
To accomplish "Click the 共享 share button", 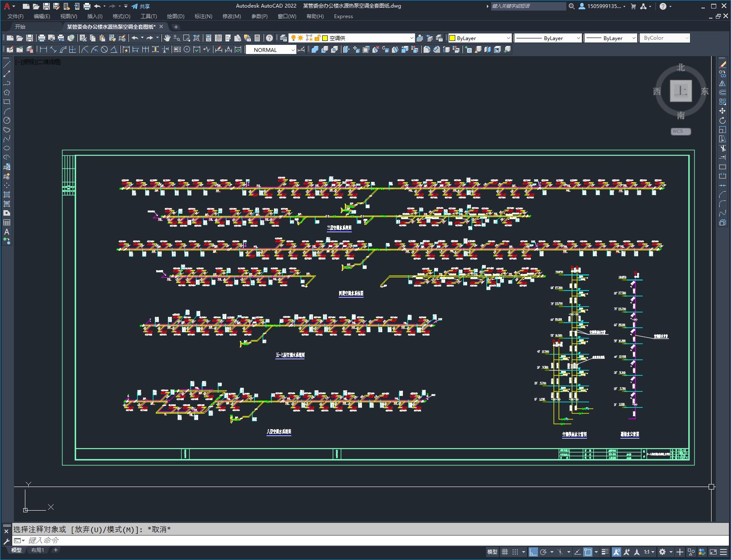I will (141, 6).
